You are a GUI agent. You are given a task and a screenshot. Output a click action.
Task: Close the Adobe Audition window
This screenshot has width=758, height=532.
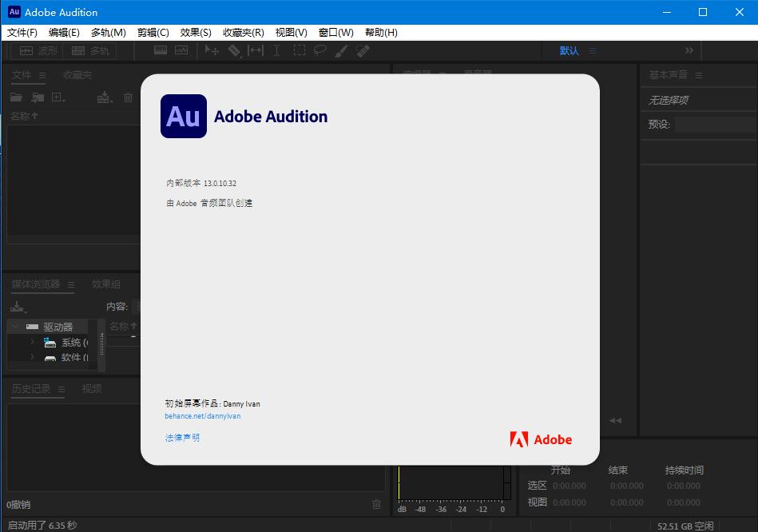click(x=740, y=12)
